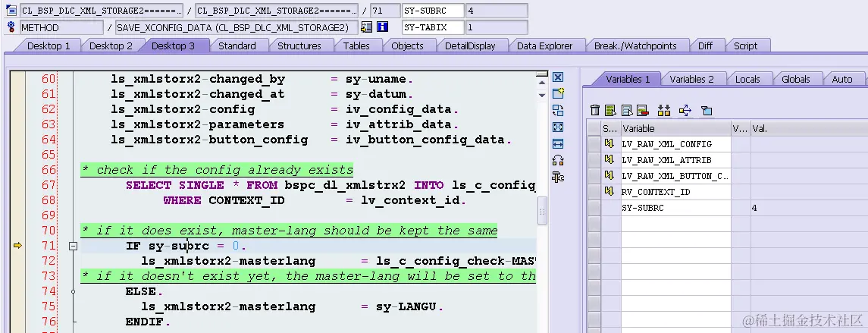Open the Tables tab
This screenshot has width=868, height=333.
click(356, 46)
